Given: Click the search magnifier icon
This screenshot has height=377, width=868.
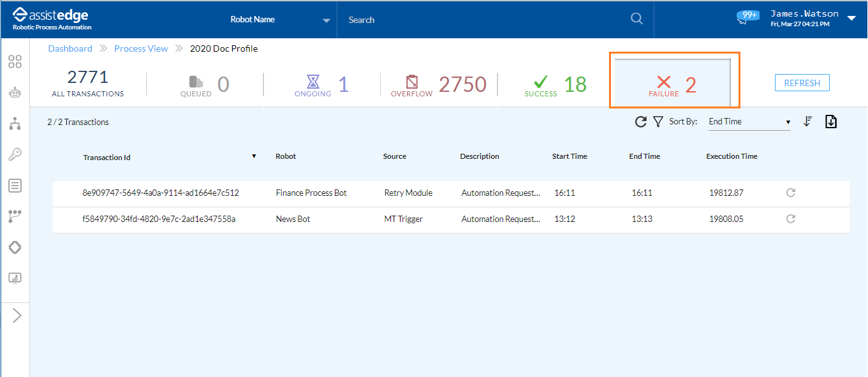Looking at the screenshot, I should tap(636, 19).
